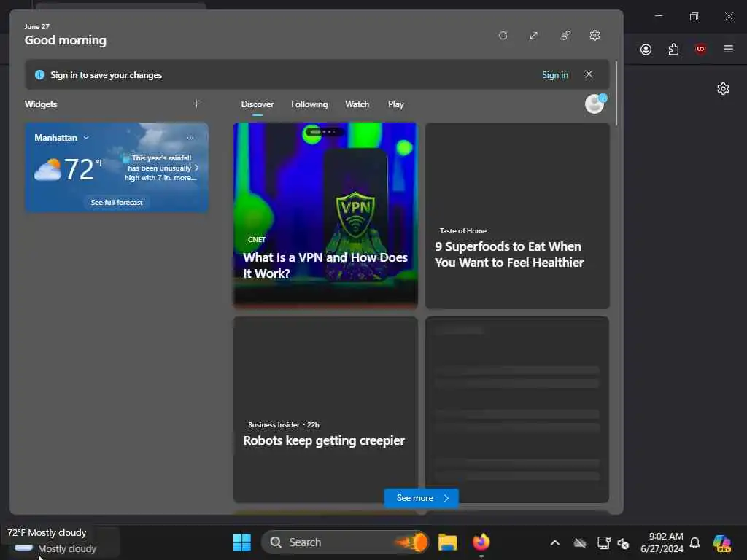Open the Firefox hamburger menu
Screen dimensions: 747x560
[729, 49]
